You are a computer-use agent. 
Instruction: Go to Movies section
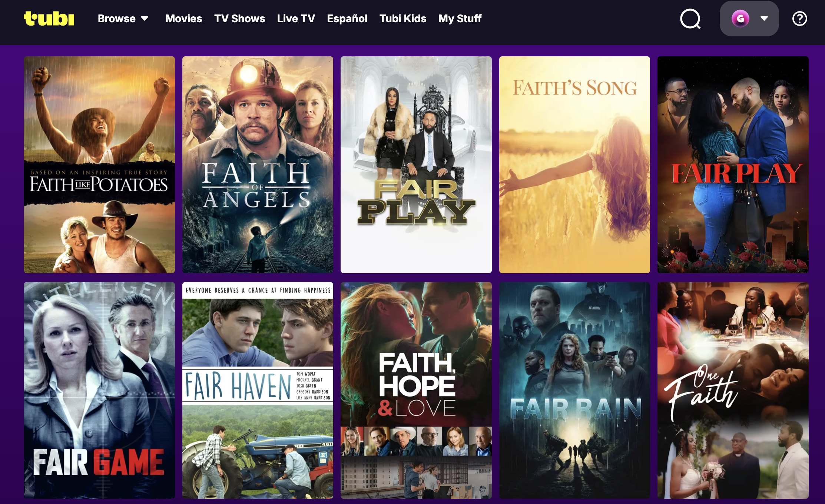(183, 19)
